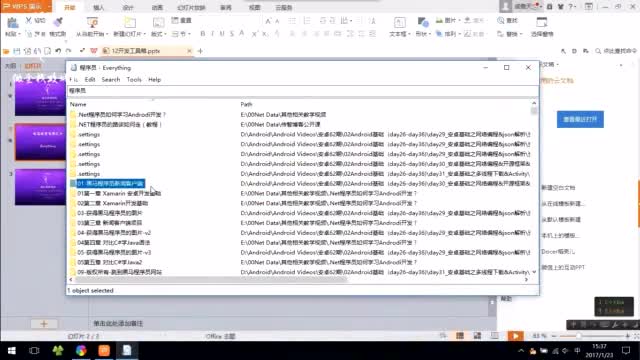The image size is (640, 360).
Task: Click the undo arrow in quick toolbar
Action: click(58, 51)
